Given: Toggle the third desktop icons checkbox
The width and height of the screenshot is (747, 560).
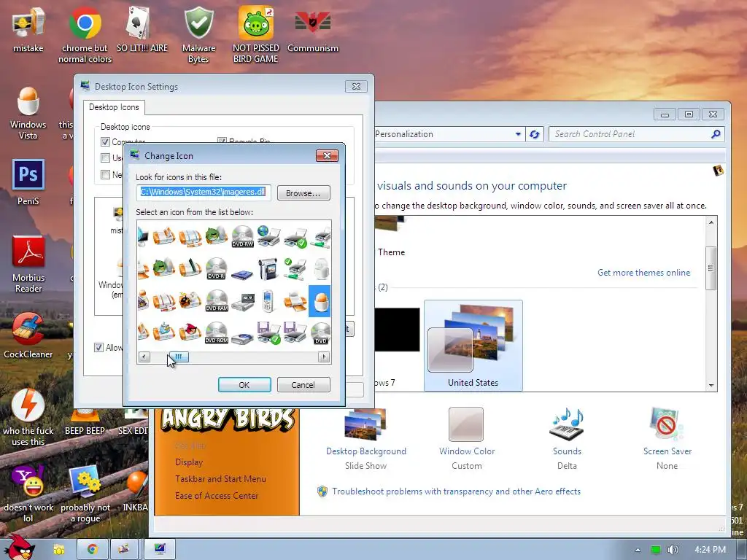Looking at the screenshot, I should click(x=105, y=174).
